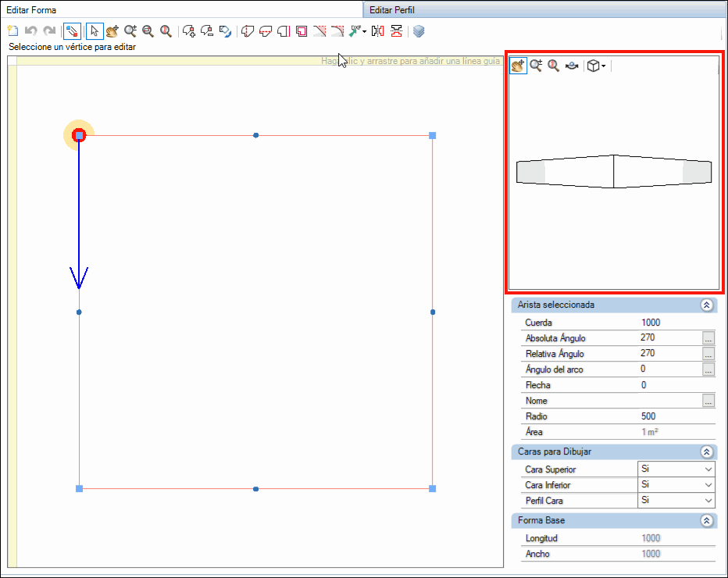
Task: Click the red profile section icon
Action: tap(397, 31)
